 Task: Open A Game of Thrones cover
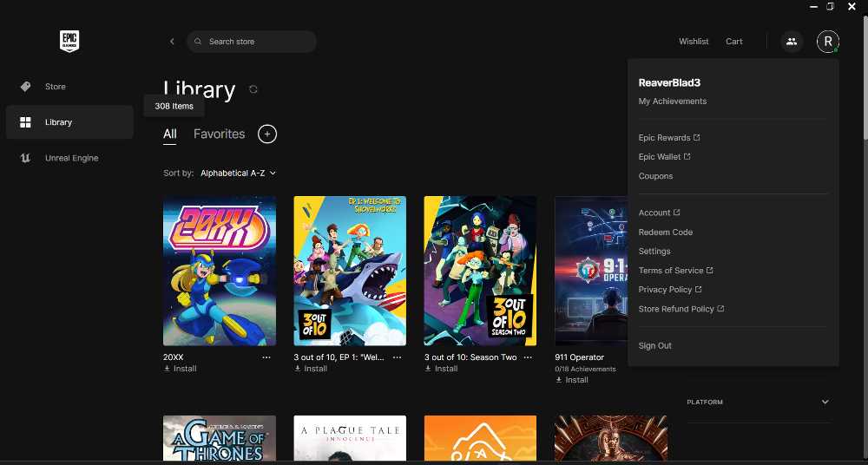tap(220, 438)
